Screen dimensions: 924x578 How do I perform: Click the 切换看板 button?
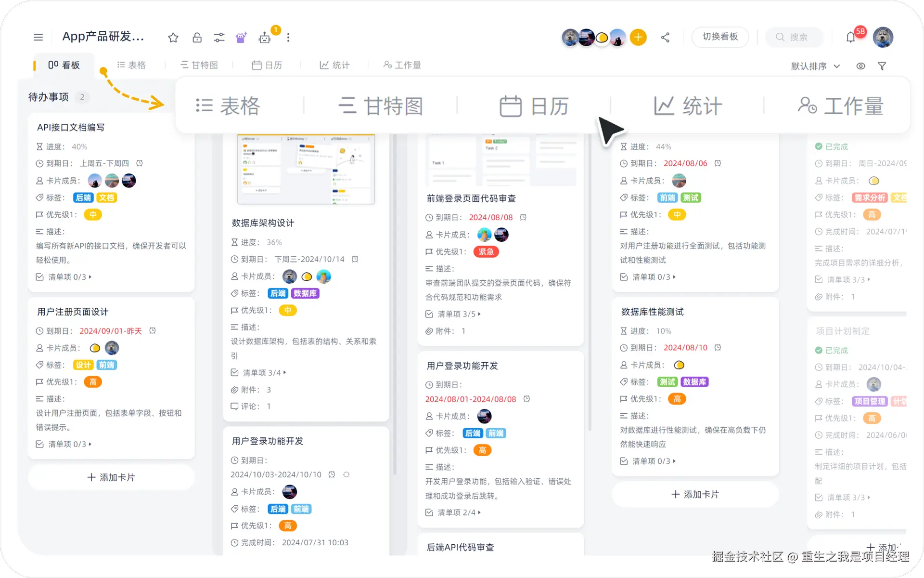(720, 37)
